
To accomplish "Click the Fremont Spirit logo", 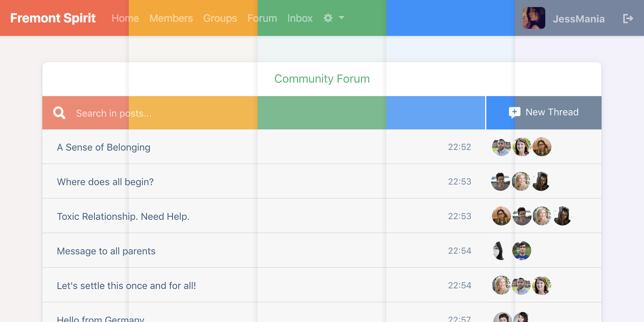I will (x=53, y=18).
